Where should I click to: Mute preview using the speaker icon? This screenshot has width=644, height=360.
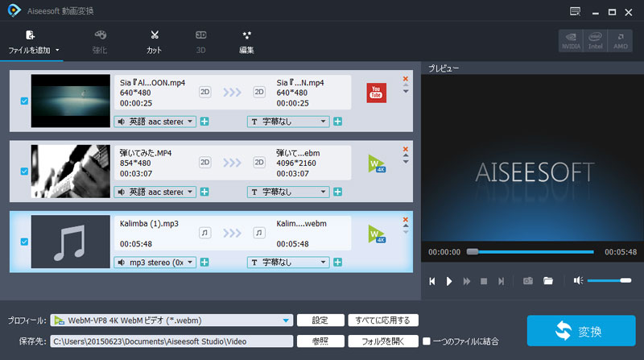tap(578, 280)
